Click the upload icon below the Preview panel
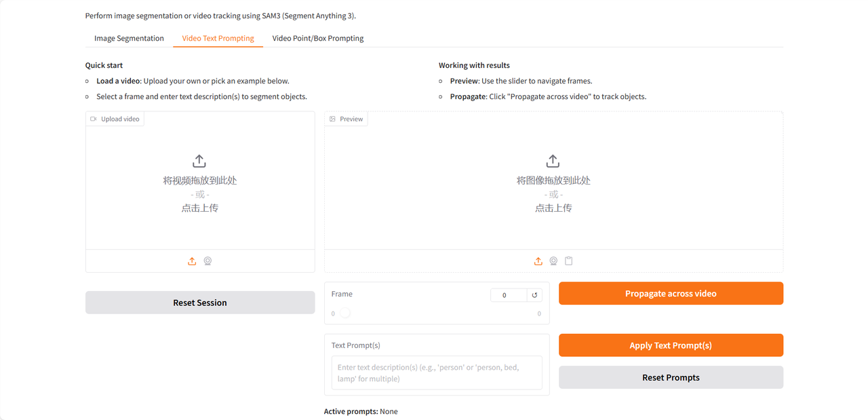This screenshot has height=420, width=868. point(538,261)
